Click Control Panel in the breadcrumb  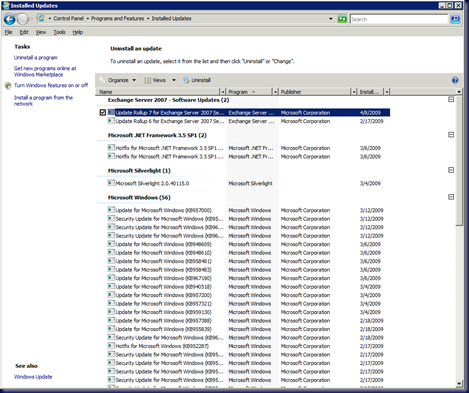point(68,19)
